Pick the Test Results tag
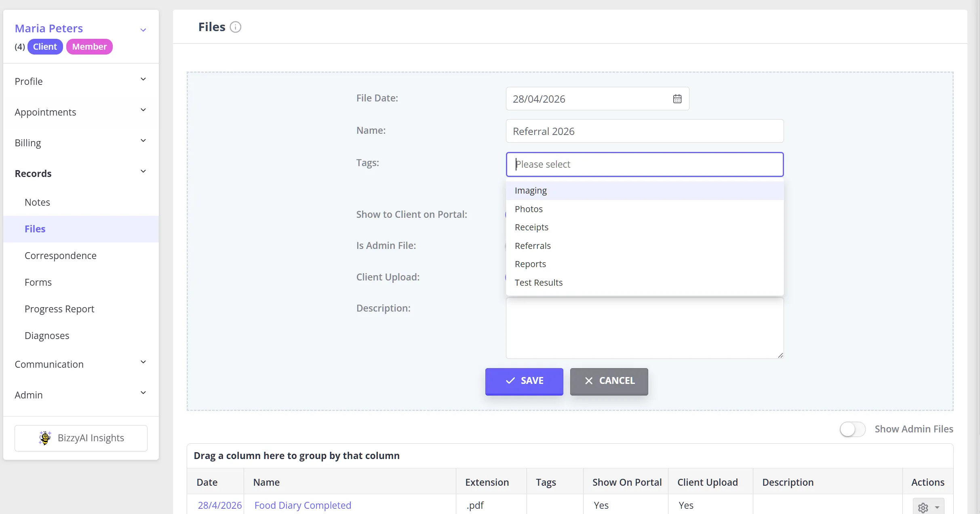Image resolution: width=980 pixels, height=514 pixels. 645,282
